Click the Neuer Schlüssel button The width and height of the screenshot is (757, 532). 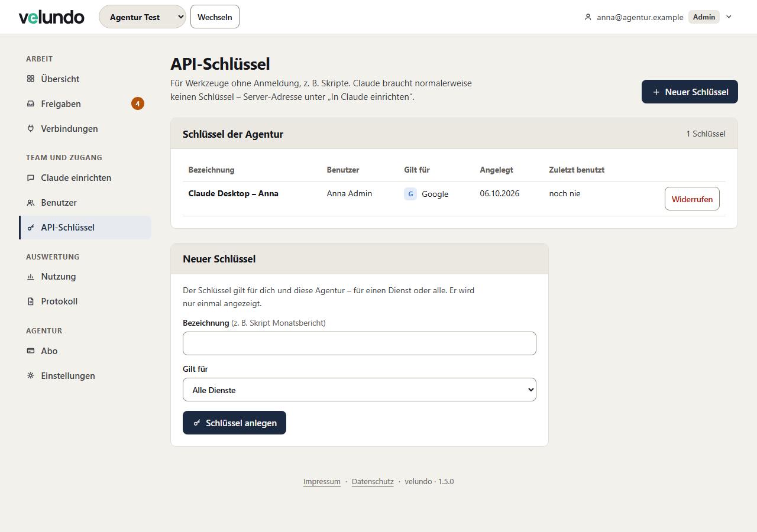click(690, 92)
